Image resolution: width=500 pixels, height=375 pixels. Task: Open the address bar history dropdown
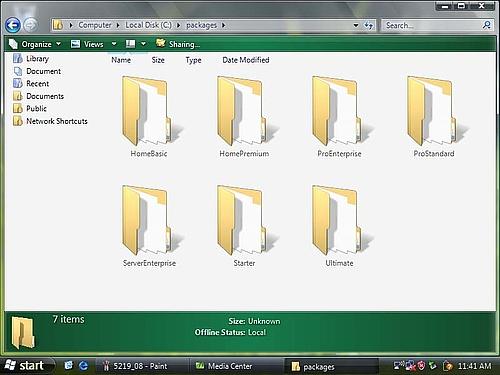[356, 25]
